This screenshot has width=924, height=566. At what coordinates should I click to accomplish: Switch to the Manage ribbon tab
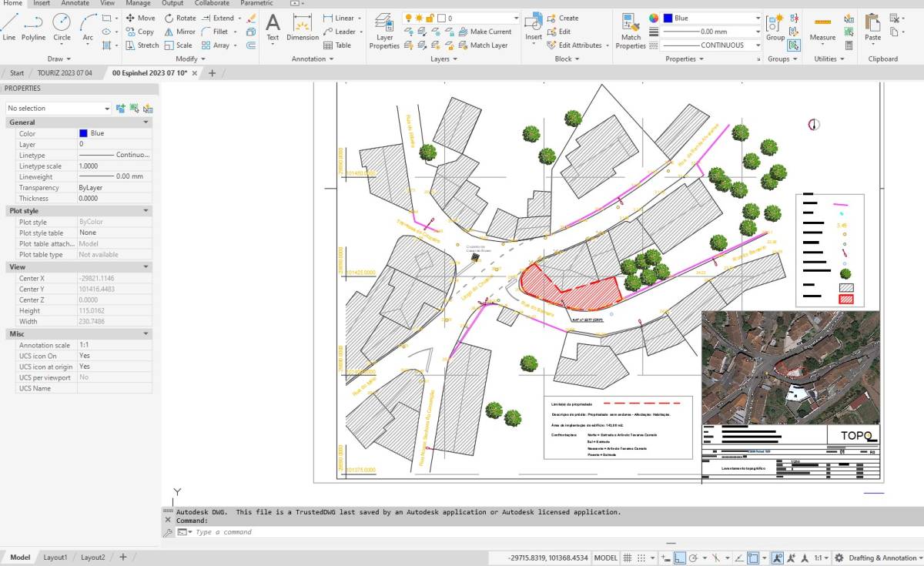point(139,3)
